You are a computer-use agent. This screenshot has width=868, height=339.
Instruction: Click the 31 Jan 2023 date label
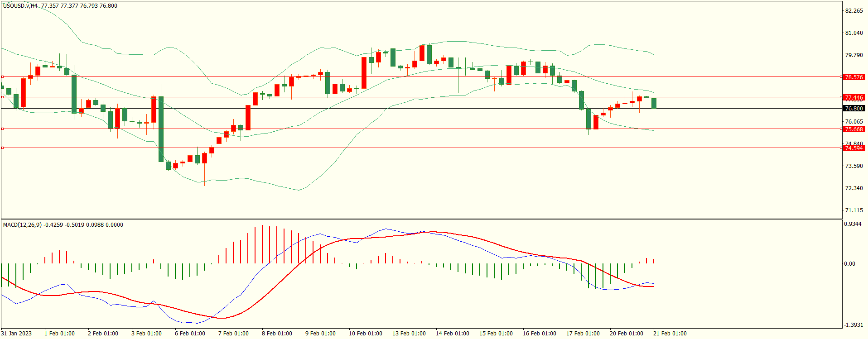(x=17, y=334)
